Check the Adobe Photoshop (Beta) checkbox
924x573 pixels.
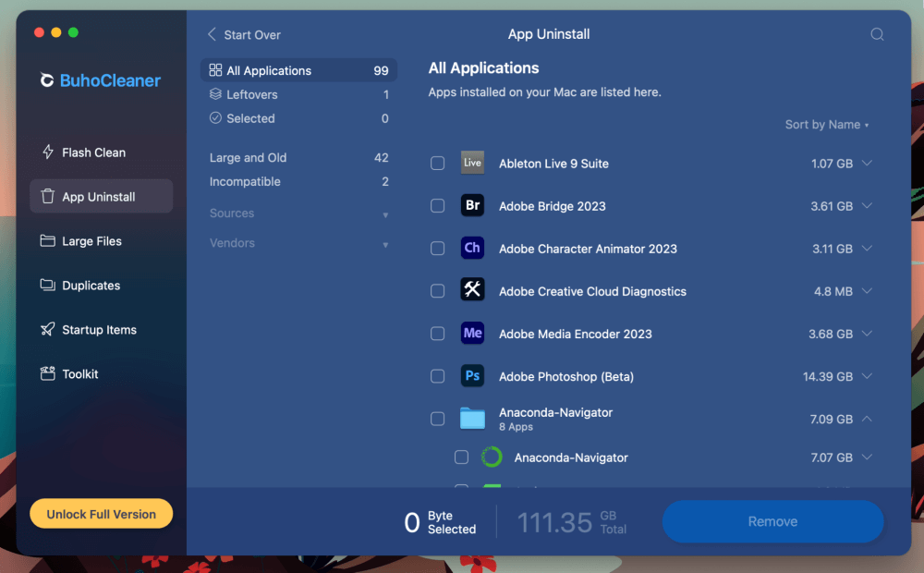(x=437, y=376)
